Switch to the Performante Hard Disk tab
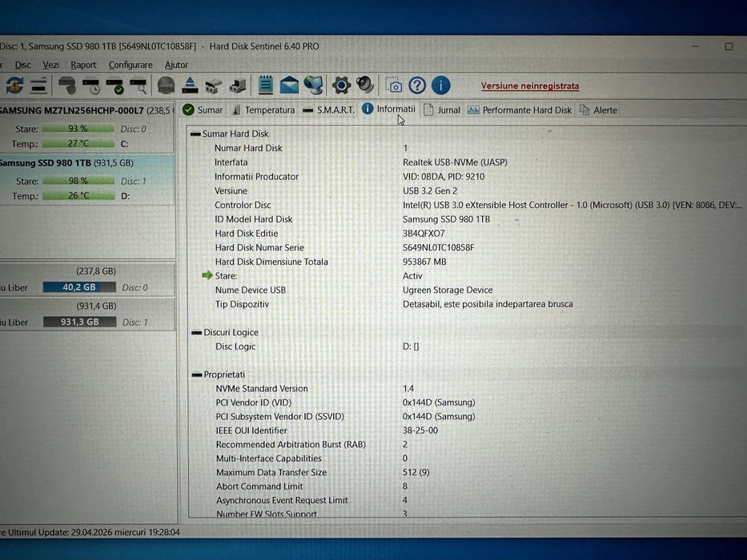The height and width of the screenshot is (560, 747). click(x=520, y=110)
